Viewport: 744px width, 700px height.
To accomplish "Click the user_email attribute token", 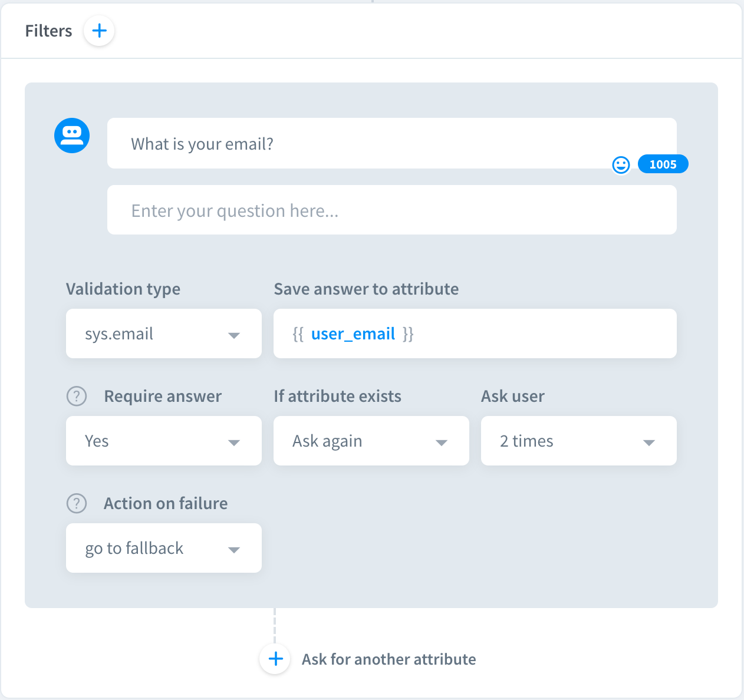I will click(x=353, y=334).
